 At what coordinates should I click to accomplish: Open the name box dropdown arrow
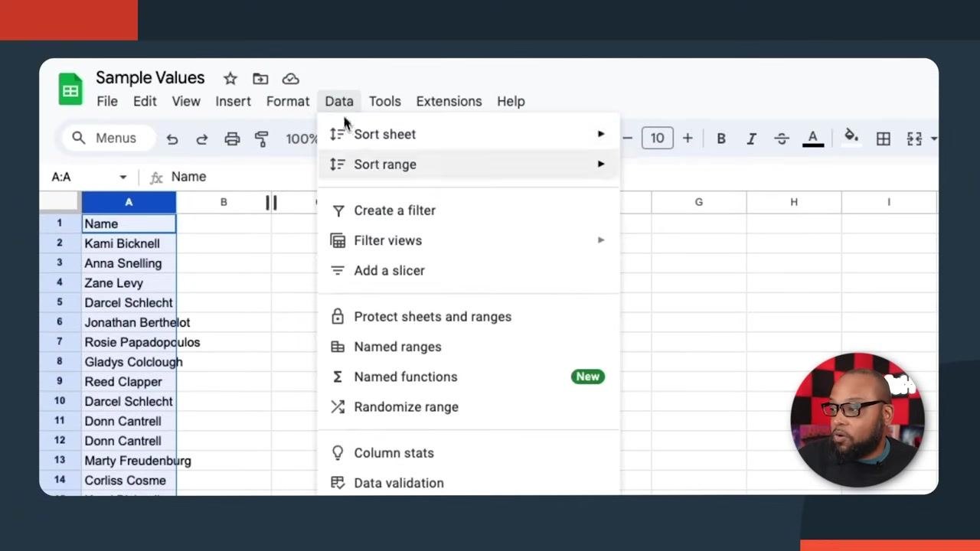[122, 177]
